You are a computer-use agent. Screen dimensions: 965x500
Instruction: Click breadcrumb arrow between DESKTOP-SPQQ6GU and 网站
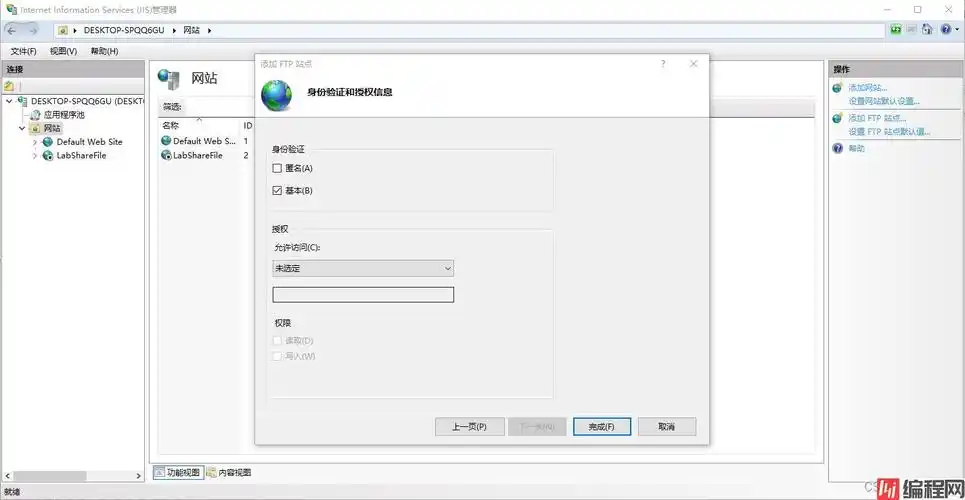click(174, 30)
